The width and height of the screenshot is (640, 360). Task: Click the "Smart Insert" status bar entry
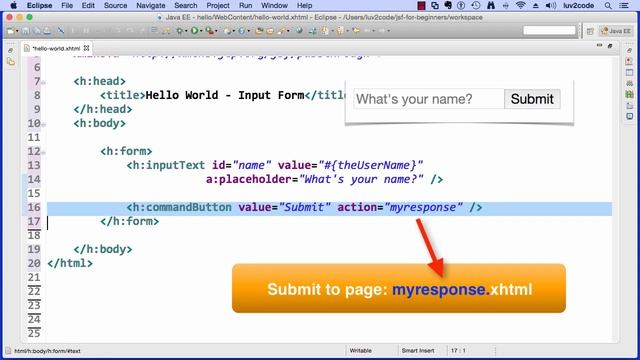[x=418, y=351]
